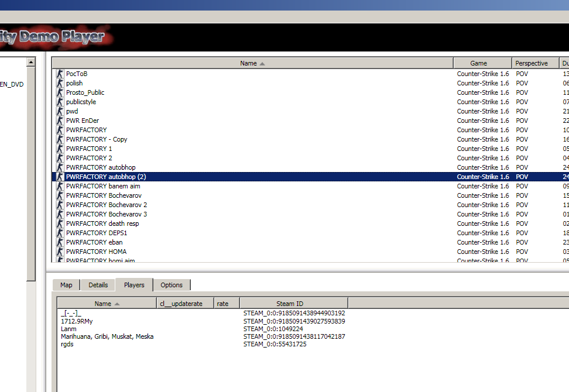Click the icon next to publicstyle
Image resolution: width=569 pixels, height=392 pixels.
pos(60,102)
